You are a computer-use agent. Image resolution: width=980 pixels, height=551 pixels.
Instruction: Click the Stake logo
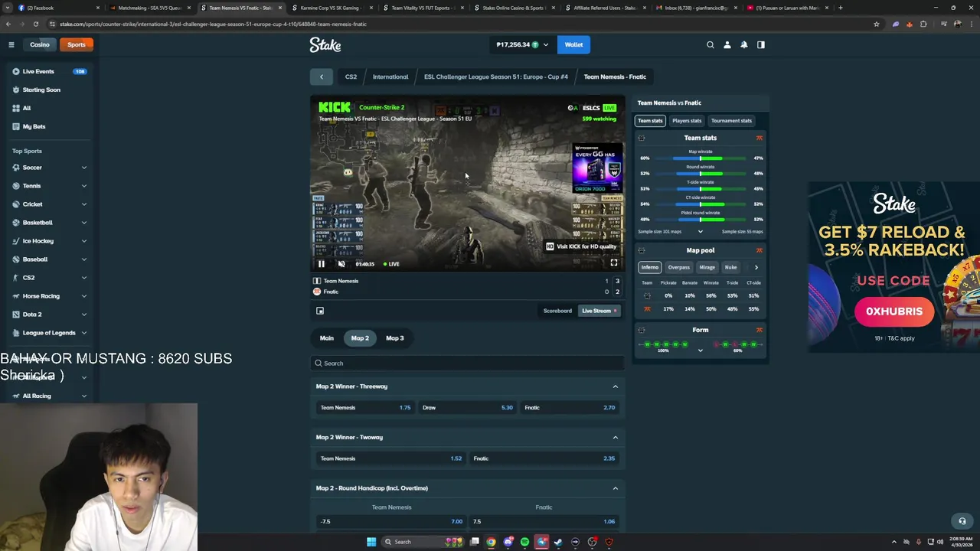pyautogui.click(x=325, y=45)
